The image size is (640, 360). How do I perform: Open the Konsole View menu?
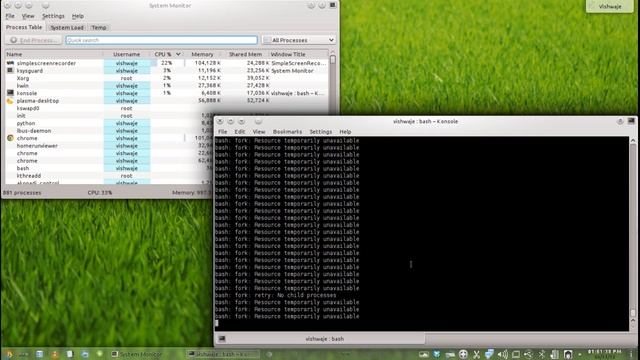259,132
